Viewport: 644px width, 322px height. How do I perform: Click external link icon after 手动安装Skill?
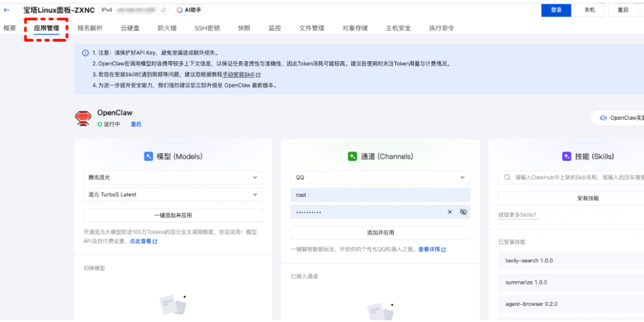pyautogui.click(x=258, y=75)
